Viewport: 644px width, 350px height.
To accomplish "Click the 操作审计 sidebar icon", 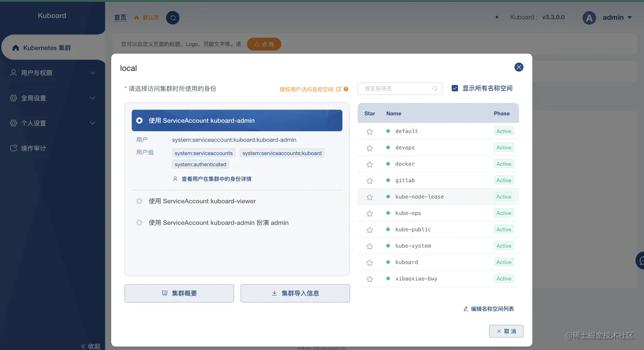I will click(x=14, y=148).
